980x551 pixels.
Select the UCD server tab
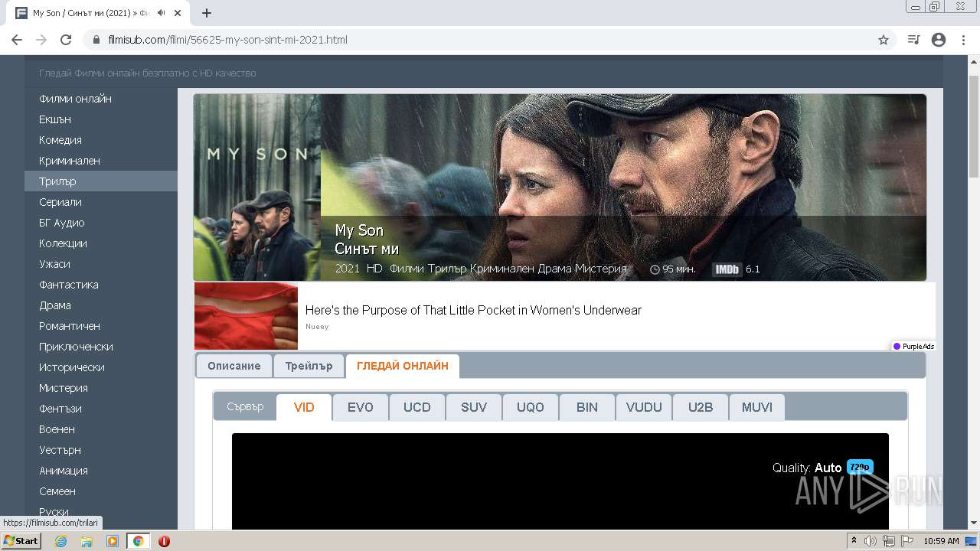[x=417, y=407]
